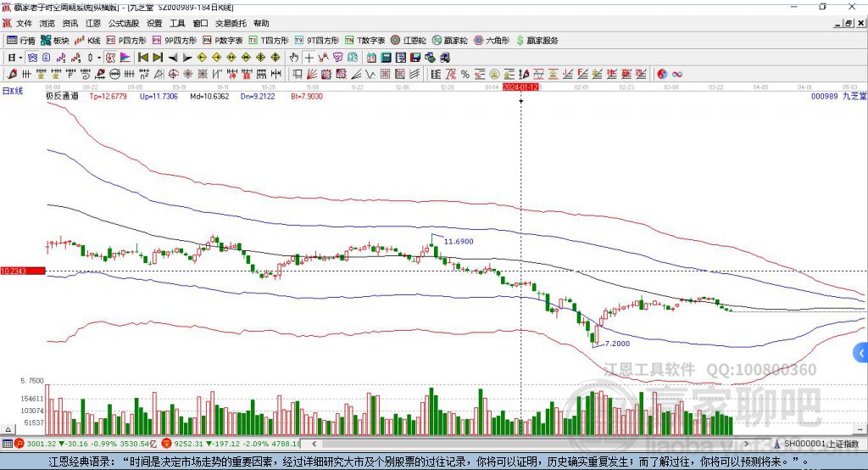The image size is (868, 470).
Task: Click the up-arrow button under the volume pane
Action: pyautogui.click(x=8, y=429)
